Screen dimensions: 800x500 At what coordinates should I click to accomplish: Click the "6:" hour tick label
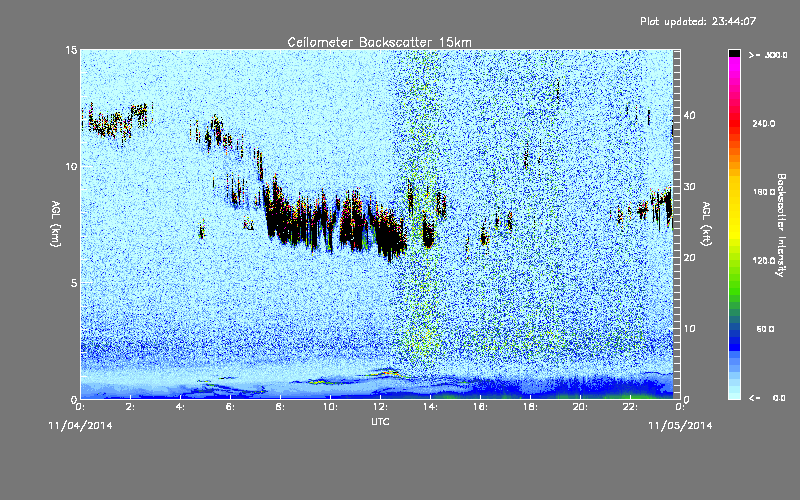[x=231, y=407]
